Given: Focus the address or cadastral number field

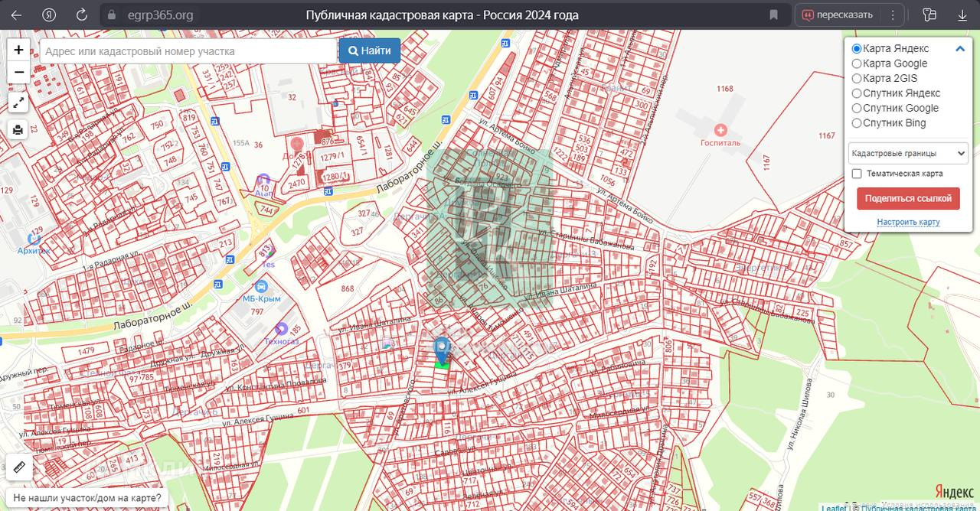Looking at the screenshot, I should click(188, 51).
